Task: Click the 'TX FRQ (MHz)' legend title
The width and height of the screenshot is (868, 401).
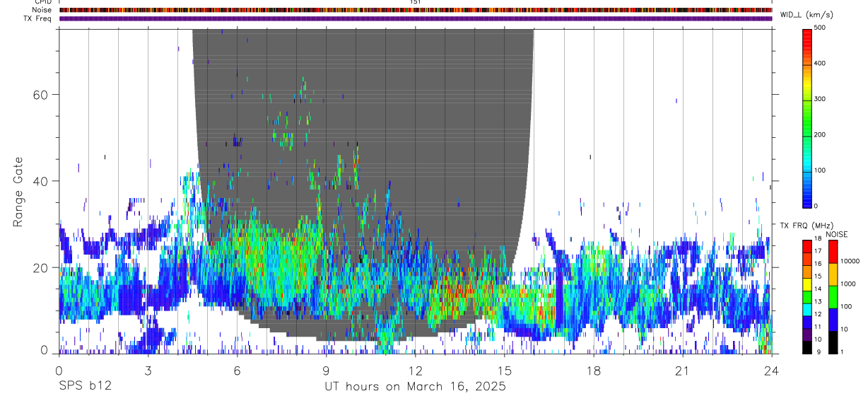Action: pyautogui.click(x=806, y=226)
